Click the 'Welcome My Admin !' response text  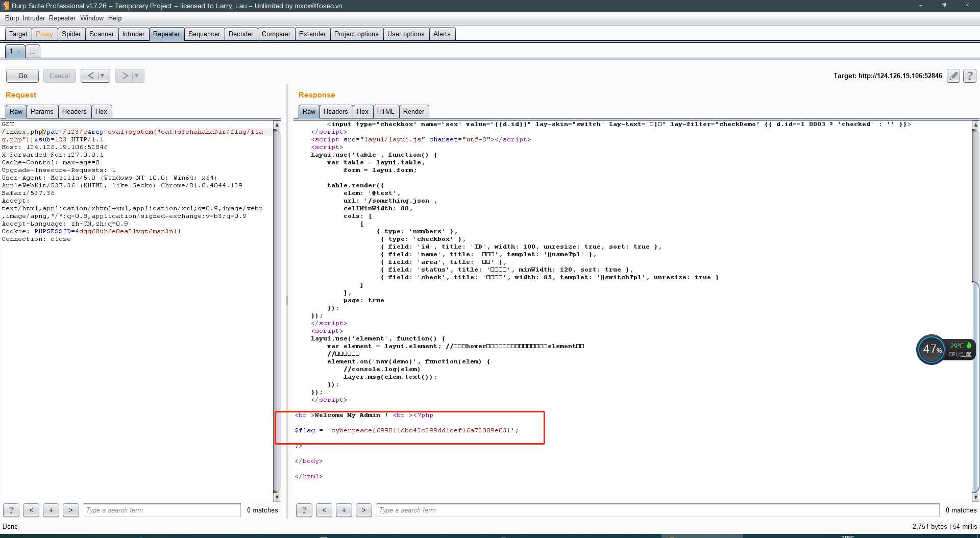click(x=351, y=415)
